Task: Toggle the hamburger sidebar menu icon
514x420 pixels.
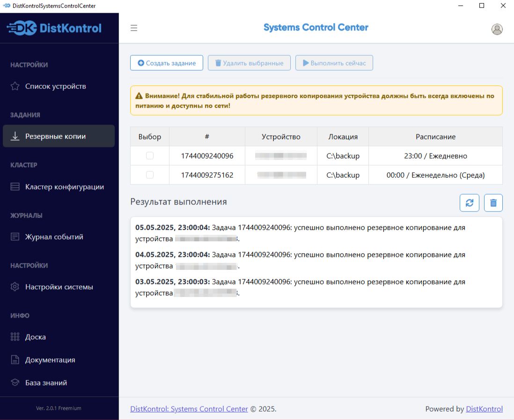Action: 134,28
